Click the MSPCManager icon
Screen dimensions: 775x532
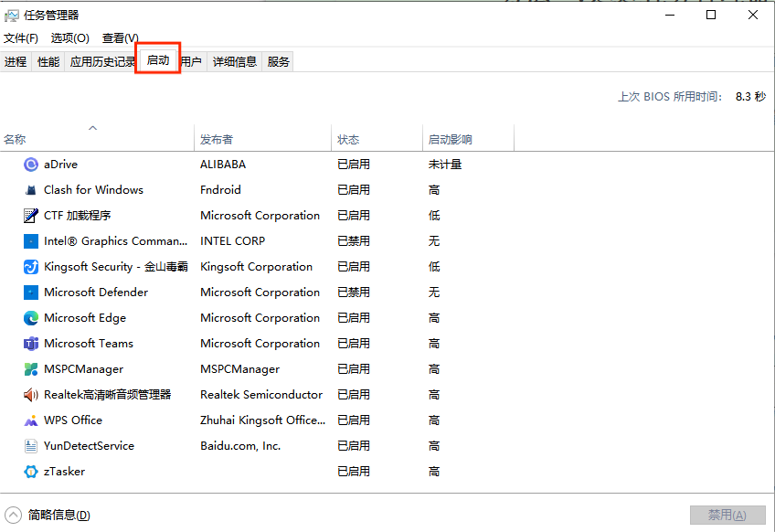(29, 368)
